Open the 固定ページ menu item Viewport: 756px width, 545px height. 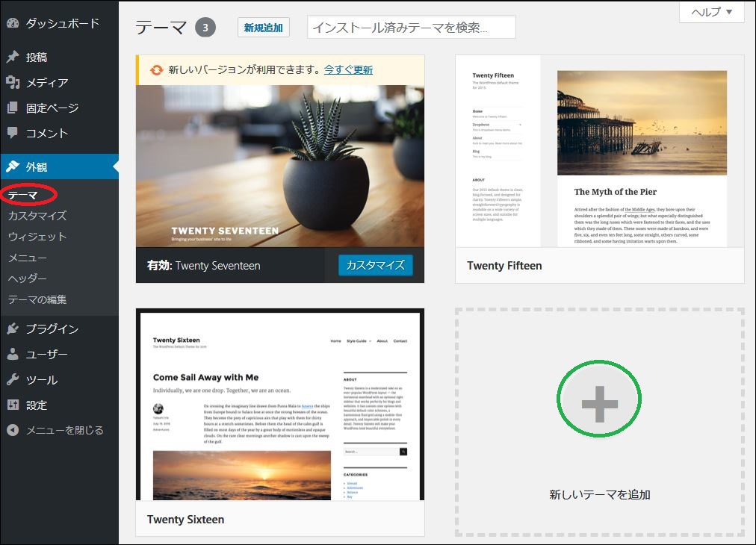click(x=59, y=108)
